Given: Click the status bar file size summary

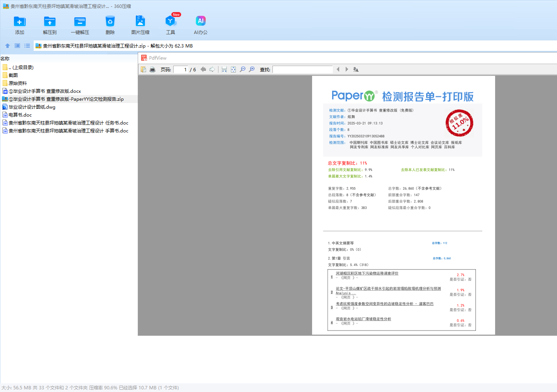Looking at the screenshot, I should click(x=90, y=388).
